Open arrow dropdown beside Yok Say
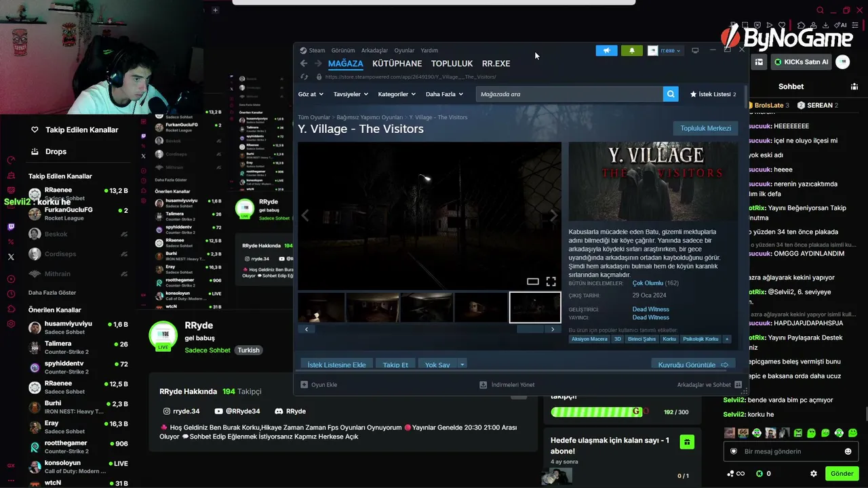 point(462,365)
